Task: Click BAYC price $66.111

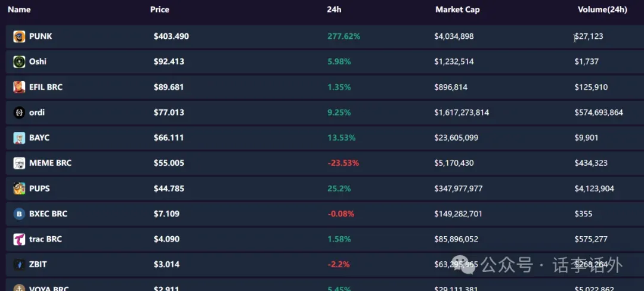Action: pos(169,138)
